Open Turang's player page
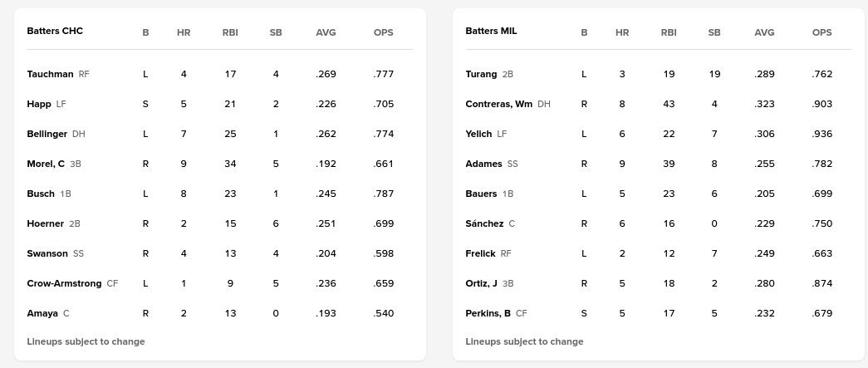This screenshot has height=368, width=868. tap(481, 74)
